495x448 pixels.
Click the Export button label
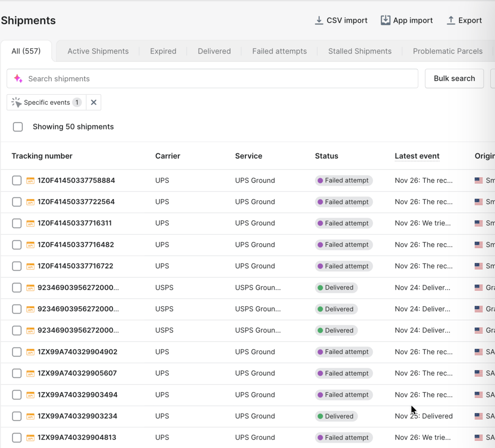coord(470,21)
